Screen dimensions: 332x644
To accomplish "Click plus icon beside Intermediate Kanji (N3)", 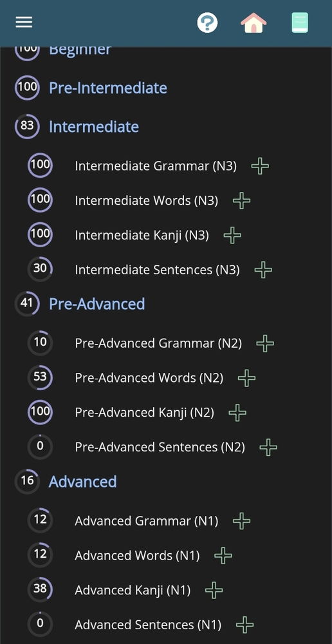I will tap(232, 235).
